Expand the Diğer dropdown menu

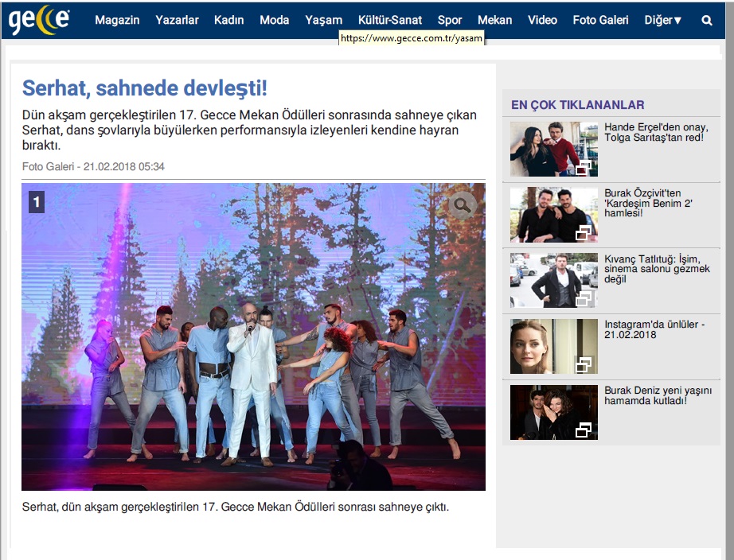[x=663, y=20]
